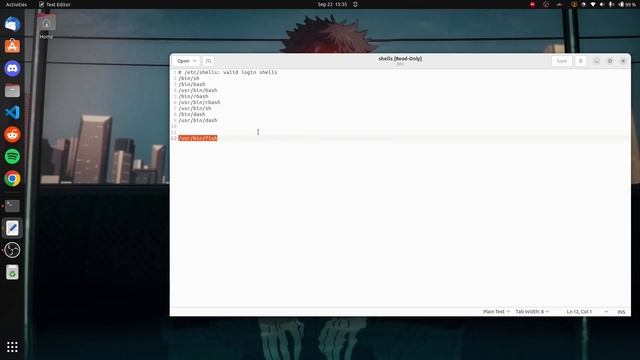Open the Trash dock icon

click(12, 272)
